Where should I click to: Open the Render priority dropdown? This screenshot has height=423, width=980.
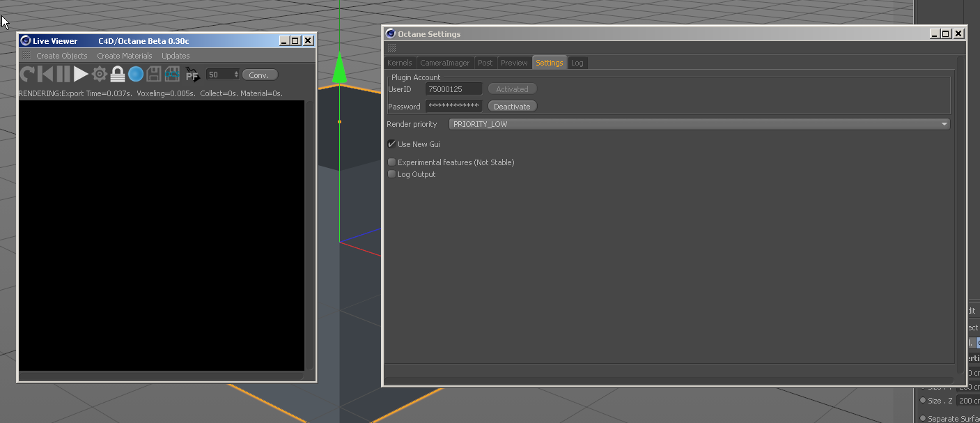tap(699, 124)
